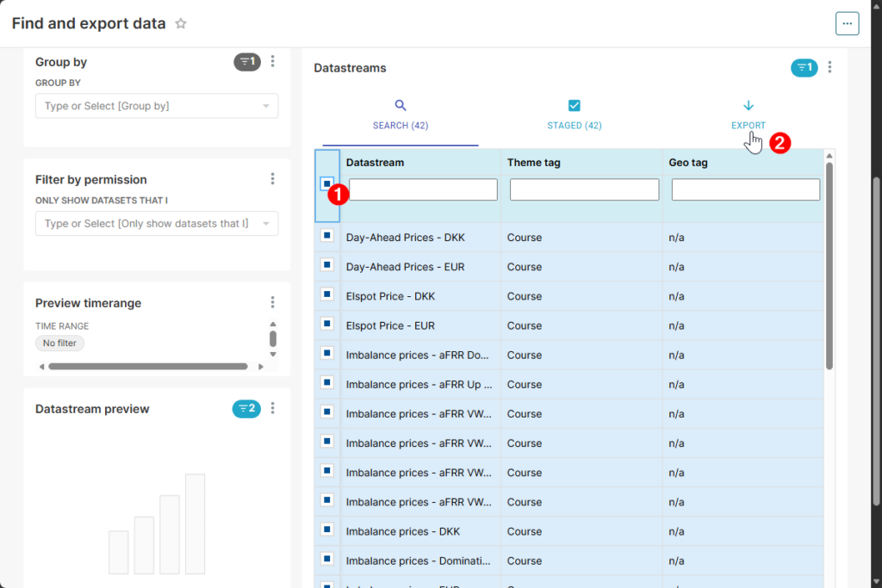Click table scroll up arrow

pos(829,156)
